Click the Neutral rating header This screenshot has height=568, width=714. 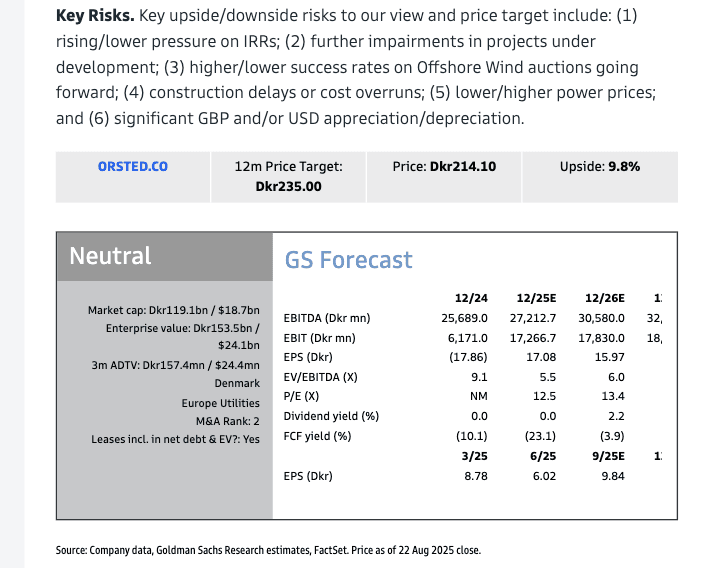point(111,256)
